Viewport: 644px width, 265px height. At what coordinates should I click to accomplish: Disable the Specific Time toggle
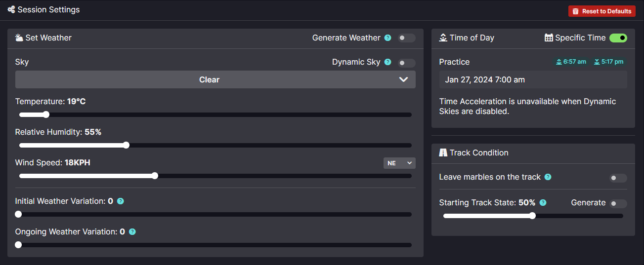click(x=618, y=38)
